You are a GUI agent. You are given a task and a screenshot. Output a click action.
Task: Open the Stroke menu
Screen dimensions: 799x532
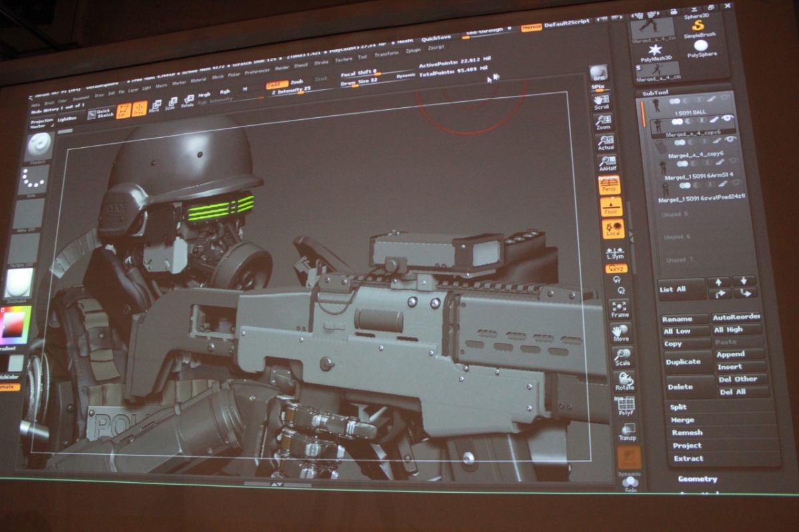(321, 61)
